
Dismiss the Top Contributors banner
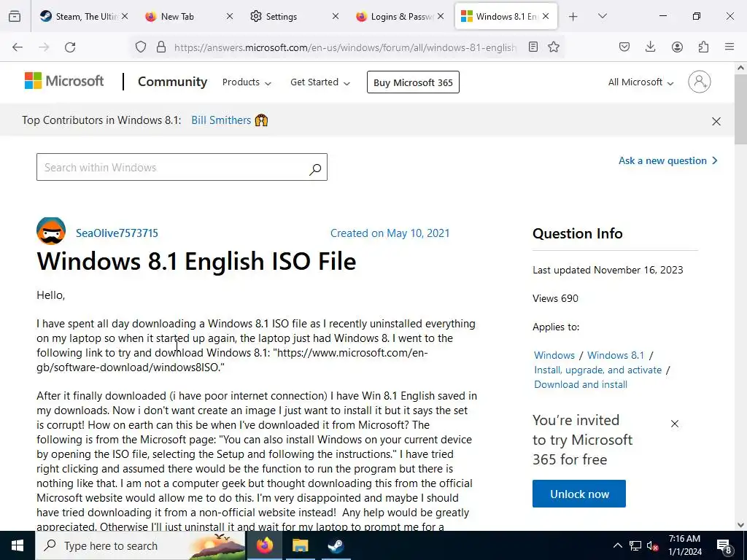pyautogui.click(x=716, y=121)
